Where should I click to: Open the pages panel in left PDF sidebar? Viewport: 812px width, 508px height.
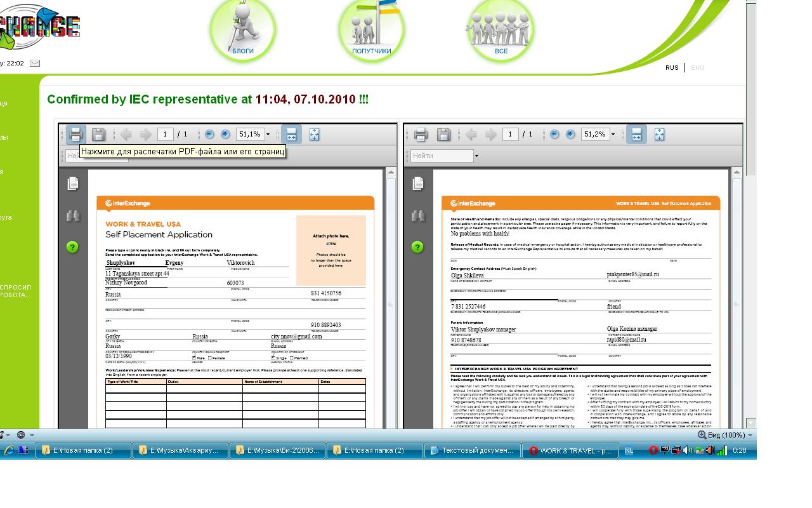[72, 183]
